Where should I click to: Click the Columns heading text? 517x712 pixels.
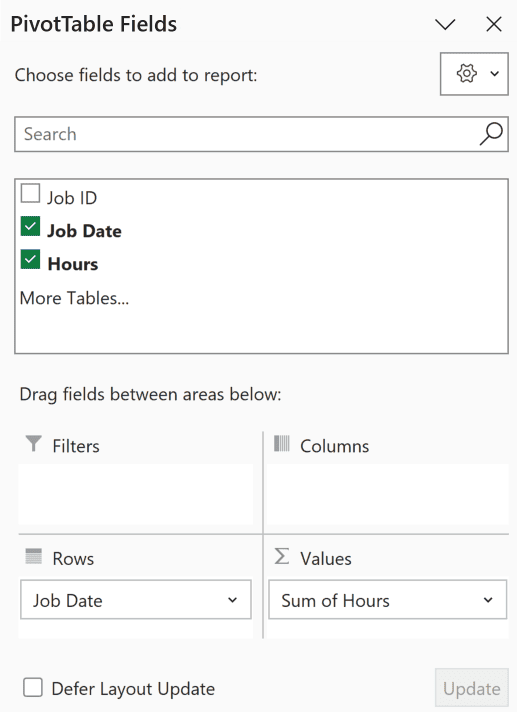pyautogui.click(x=335, y=446)
